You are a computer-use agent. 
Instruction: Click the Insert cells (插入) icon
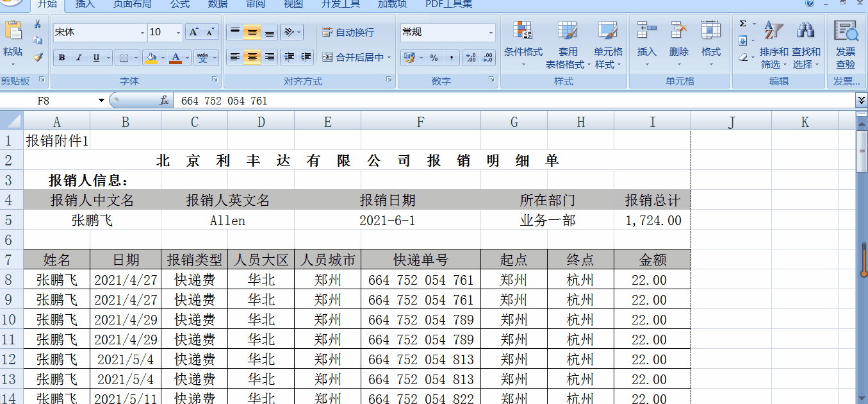647,30
